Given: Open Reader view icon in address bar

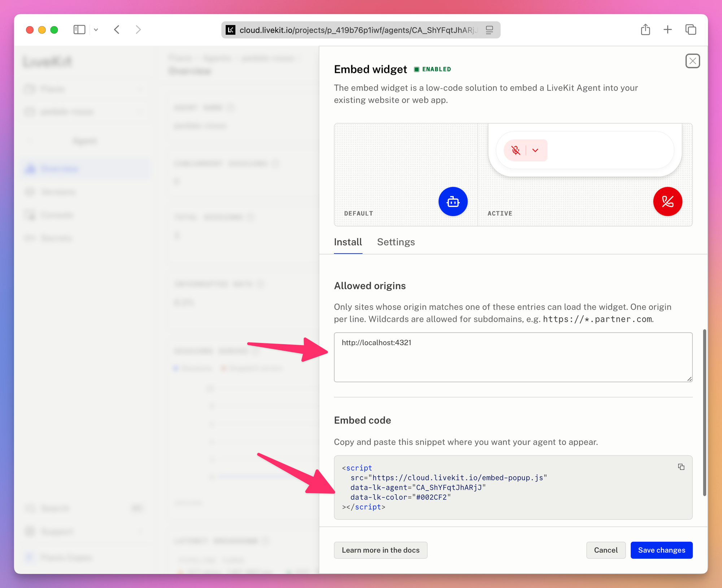Looking at the screenshot, I should tap(490, 30).
